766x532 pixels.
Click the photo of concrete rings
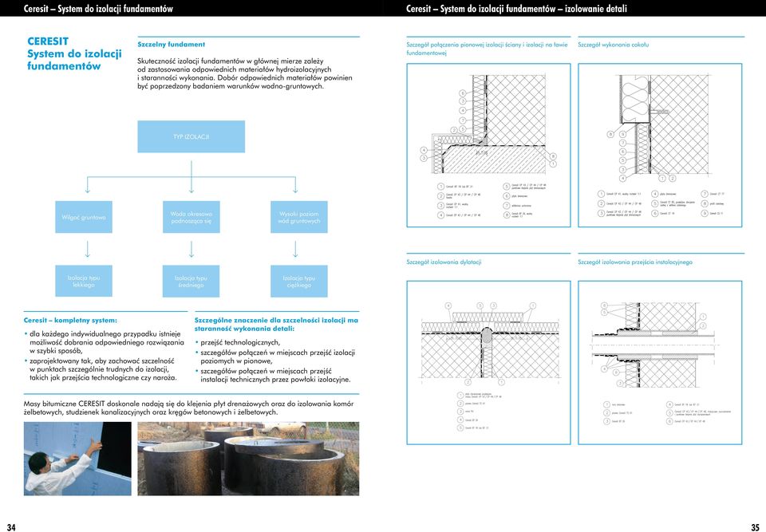(248, 459)
